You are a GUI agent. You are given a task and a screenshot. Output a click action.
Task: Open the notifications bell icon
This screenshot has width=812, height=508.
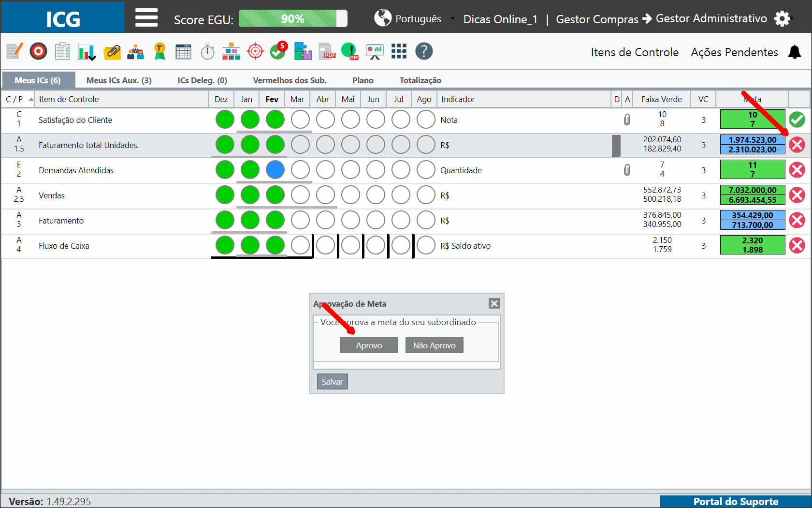point(795,52)
